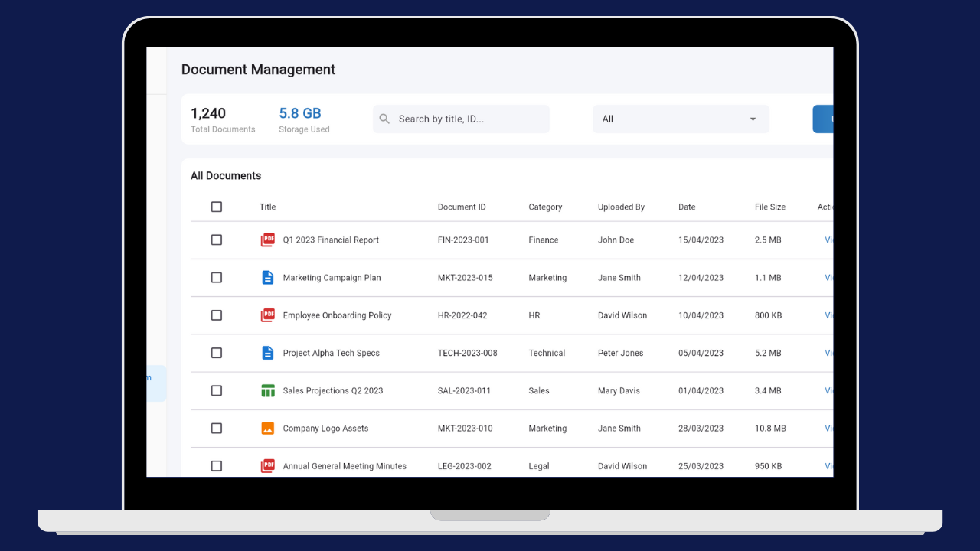
Task: Click the spreadsheet icon for Sales Projections Q2 2023
Action: click(268, 390)
